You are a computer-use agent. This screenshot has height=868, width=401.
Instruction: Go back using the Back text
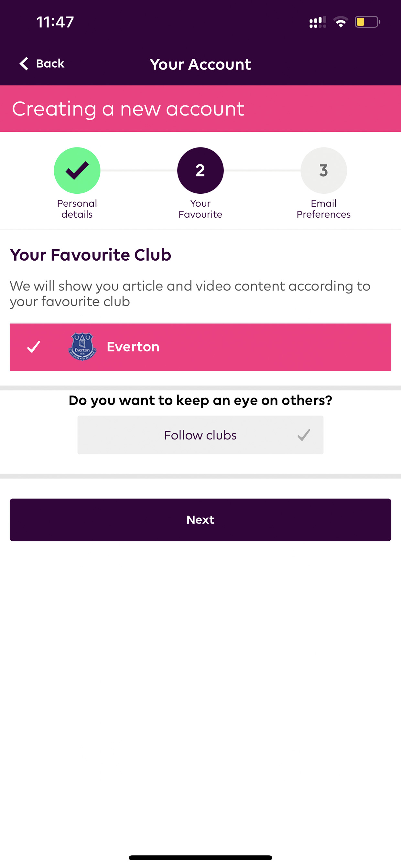point(50,63)
